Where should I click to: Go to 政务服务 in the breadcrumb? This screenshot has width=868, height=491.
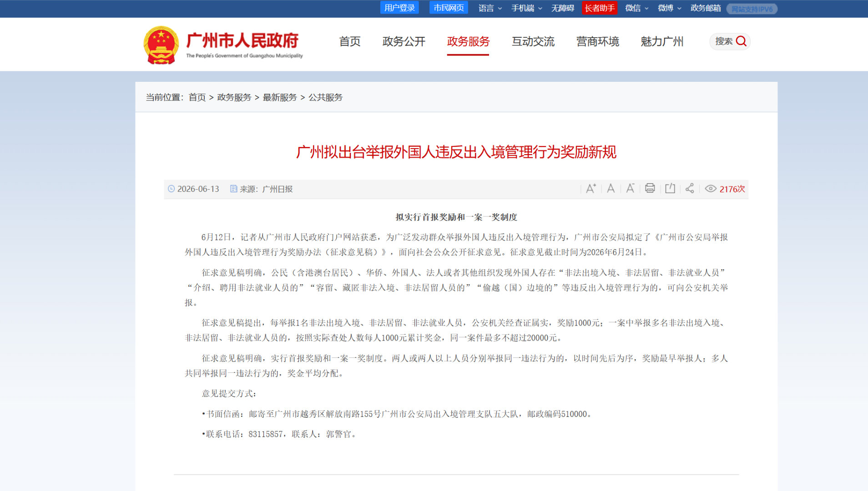(234, 97)
